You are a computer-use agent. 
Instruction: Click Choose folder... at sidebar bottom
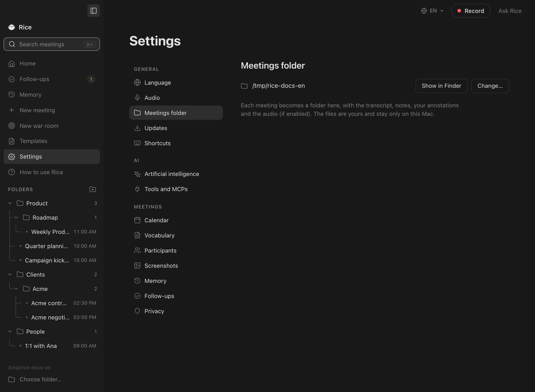[x=52, y=379]
